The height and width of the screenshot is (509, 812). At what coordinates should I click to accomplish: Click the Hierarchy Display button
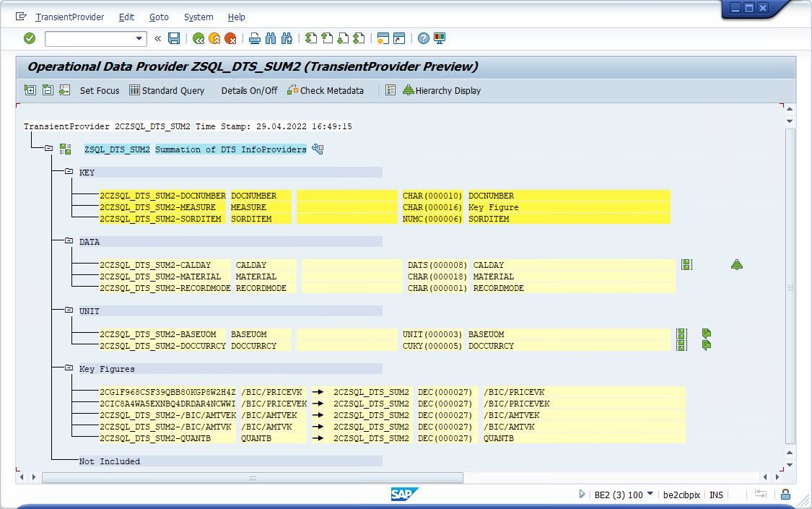click(442, 91)
